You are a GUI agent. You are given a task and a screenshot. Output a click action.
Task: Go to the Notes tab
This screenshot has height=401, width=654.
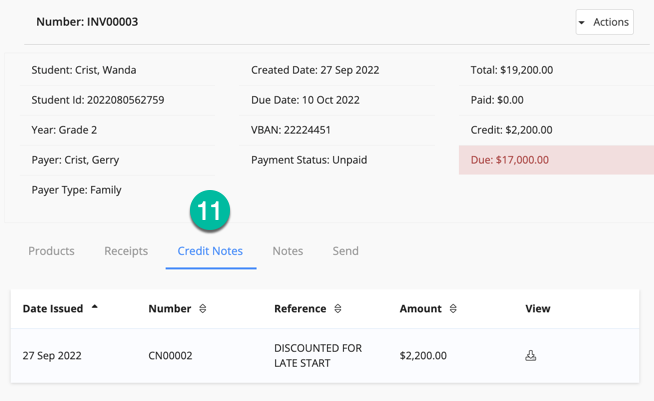coord(287,251)
